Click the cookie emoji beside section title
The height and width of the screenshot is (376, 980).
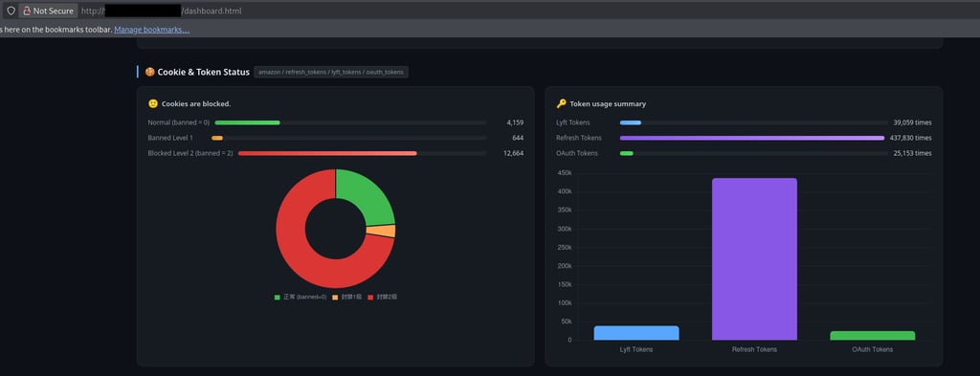tap(150, 72)
